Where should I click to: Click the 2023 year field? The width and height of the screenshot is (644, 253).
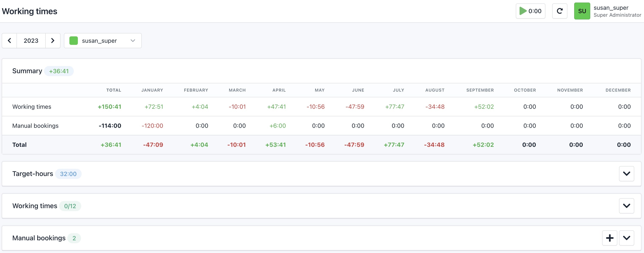[31, 40]
